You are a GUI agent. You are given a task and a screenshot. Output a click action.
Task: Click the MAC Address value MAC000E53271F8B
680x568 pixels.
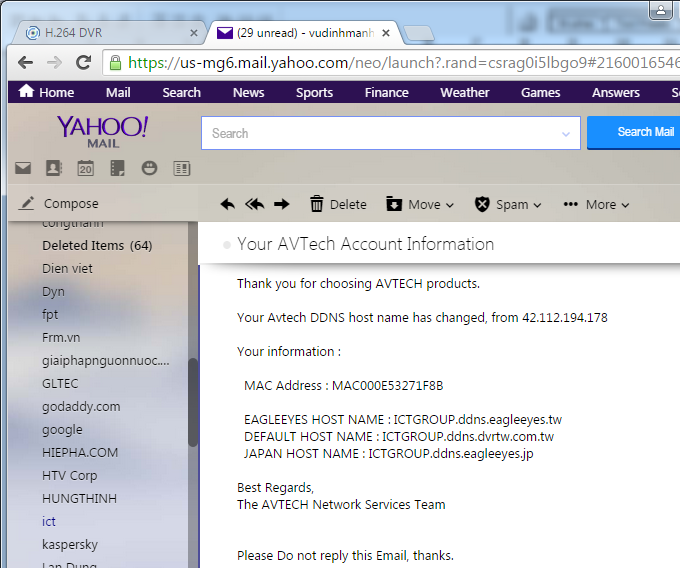click(x=387, y=385)
